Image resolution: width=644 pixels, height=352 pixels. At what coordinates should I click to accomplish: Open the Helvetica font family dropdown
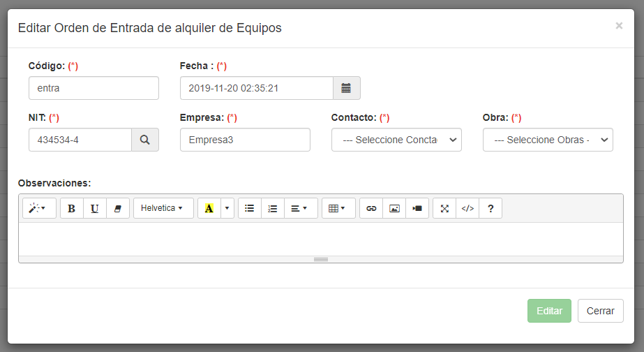(163, 208)
